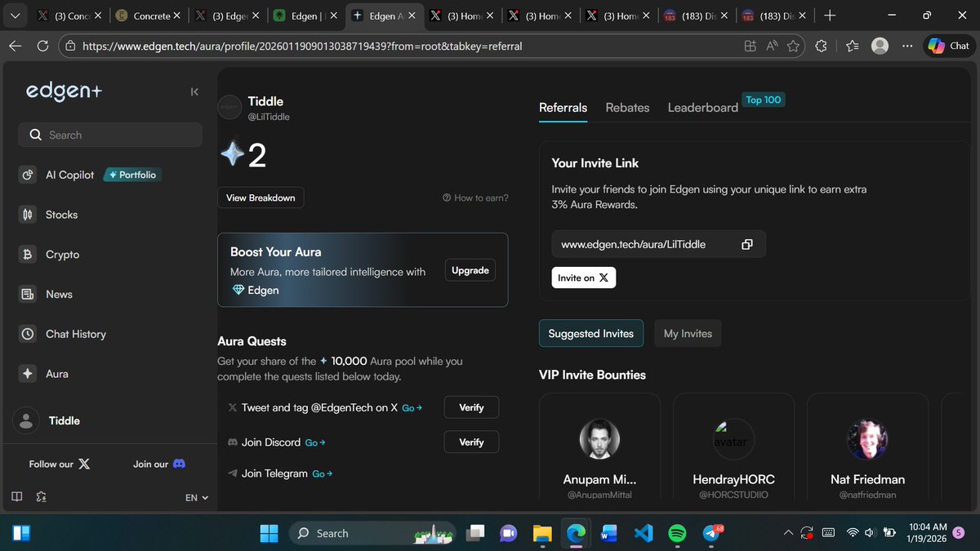The image size is (980, 551).
Task: Click the sidebar Search field
Action: 109,135
